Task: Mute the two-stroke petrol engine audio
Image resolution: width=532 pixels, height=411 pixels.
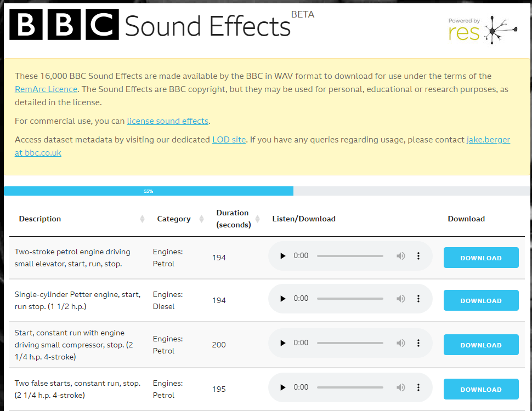Action: pyautogui.click(x=401, y=256)
